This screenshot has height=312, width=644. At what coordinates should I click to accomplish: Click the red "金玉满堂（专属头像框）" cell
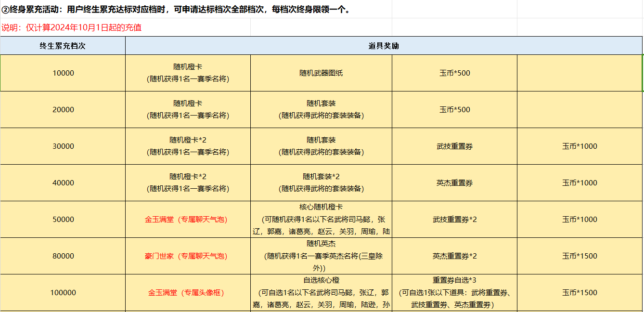click(x=188, y=293)
